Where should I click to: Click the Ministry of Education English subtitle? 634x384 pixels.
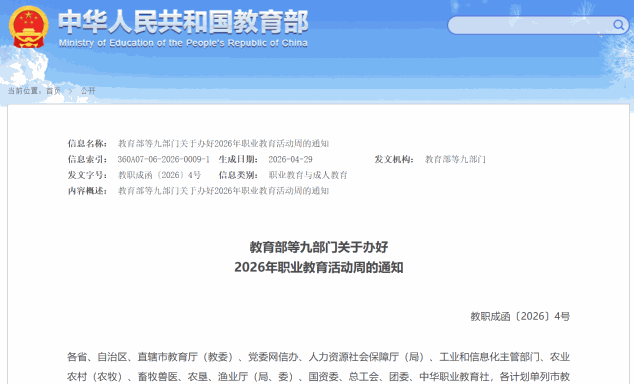point(183,43)
